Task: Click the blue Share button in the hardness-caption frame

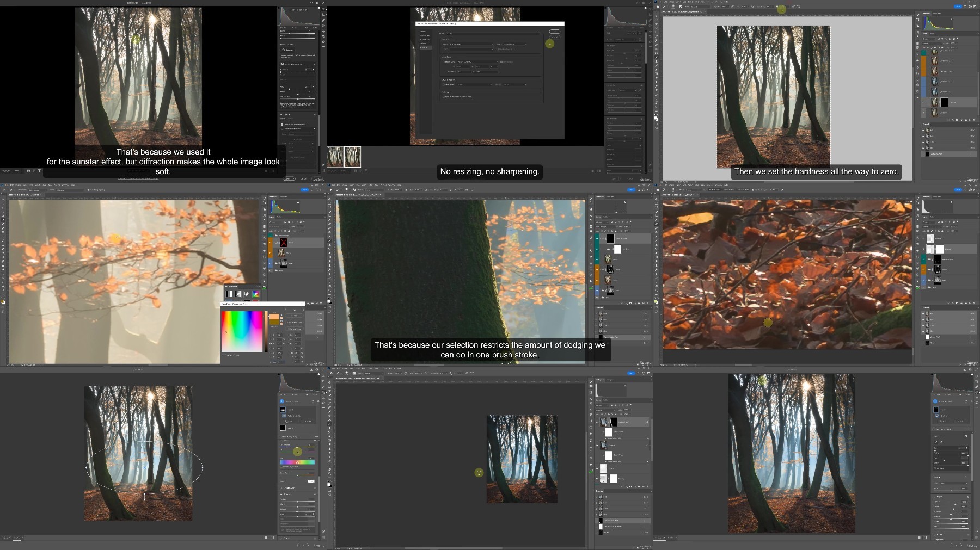Action: (958, 7)
